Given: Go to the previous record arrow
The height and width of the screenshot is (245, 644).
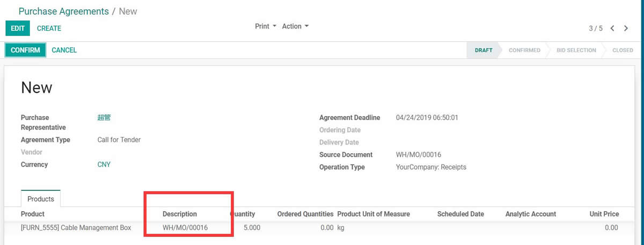Looking at the screenshot, I should coord(612,28).
